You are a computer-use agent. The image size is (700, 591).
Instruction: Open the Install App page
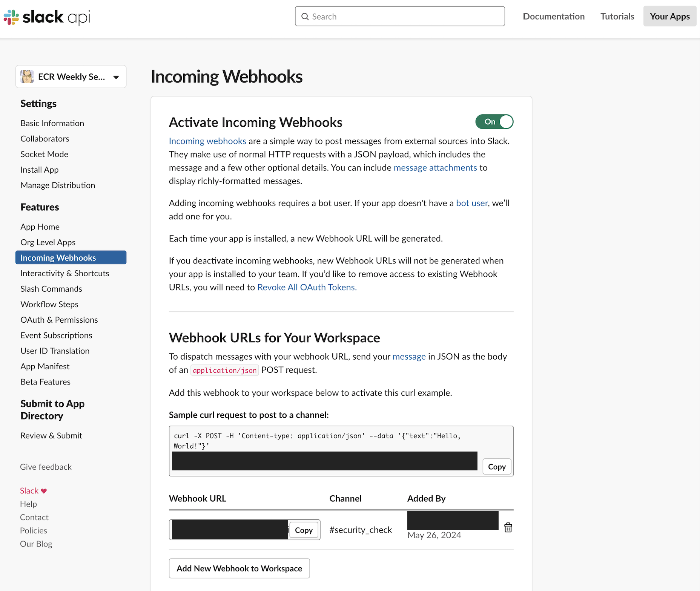(x=40, y=170)
